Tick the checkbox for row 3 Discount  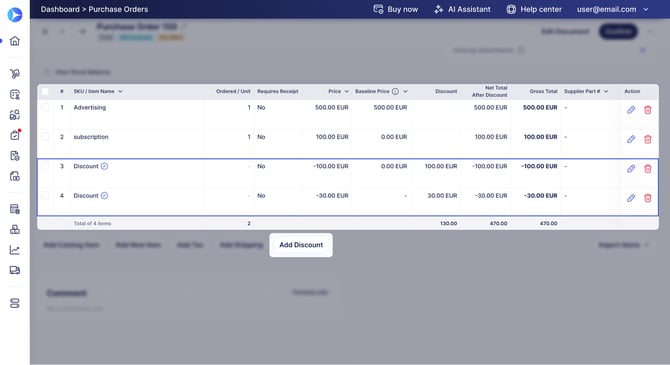(45, 166)
